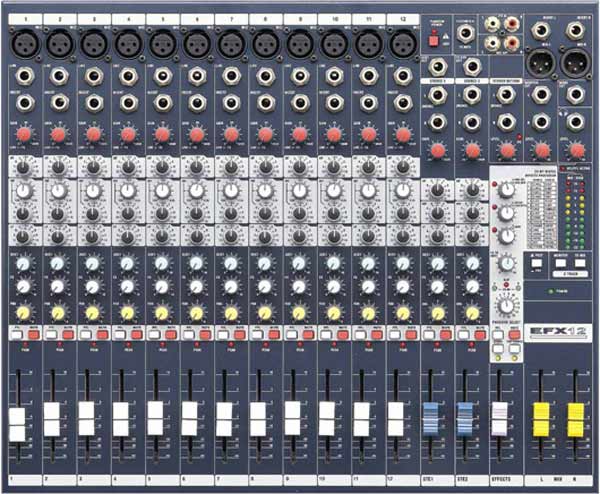The width and height of the screenshot is (600, 494).
Task: Click the STE1 peak LED
Action: [437, 345]
